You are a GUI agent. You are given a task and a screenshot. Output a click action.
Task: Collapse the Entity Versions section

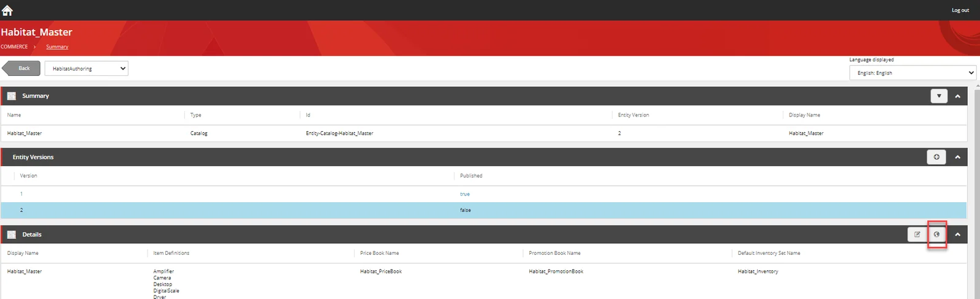pyautogui.click(x=958, y=157)
